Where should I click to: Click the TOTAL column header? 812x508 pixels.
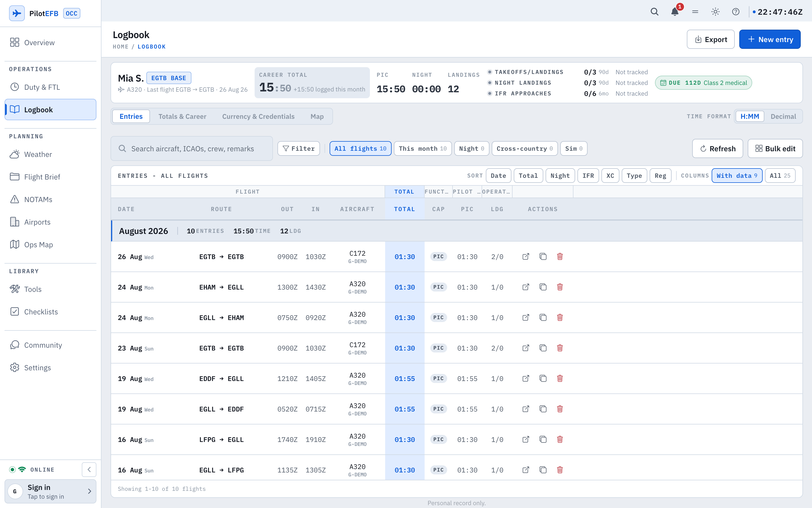click(404, 209)
